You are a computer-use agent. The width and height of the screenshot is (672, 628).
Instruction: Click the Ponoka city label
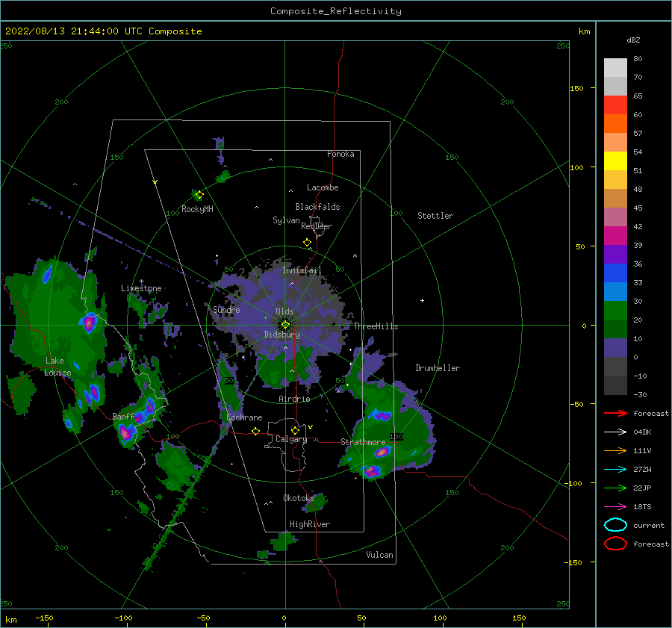pyautogui.click(x=340, y=154)
